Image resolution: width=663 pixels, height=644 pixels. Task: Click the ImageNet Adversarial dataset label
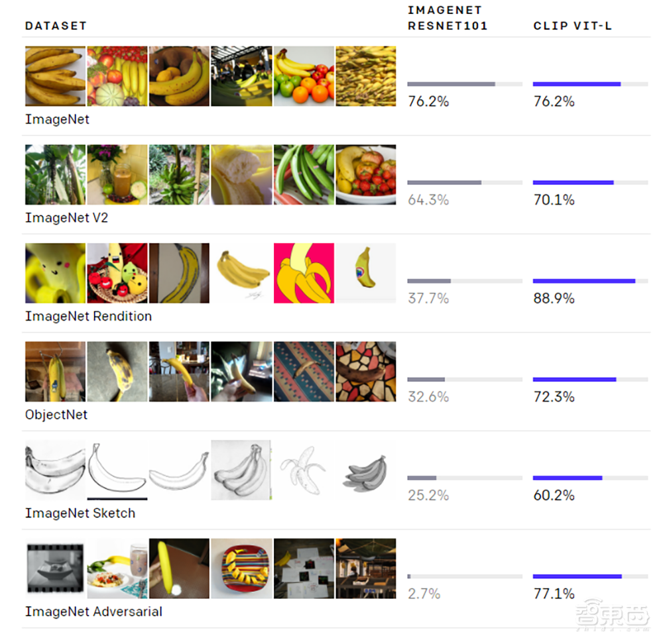93,612
